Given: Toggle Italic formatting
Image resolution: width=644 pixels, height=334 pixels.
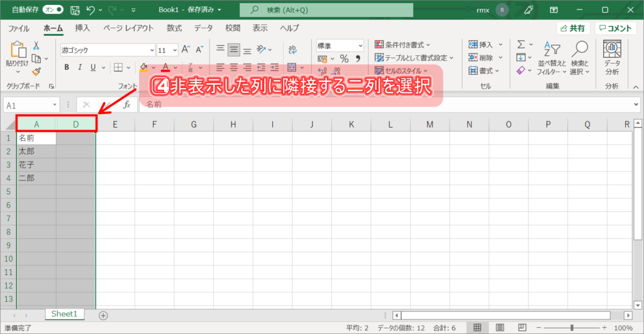Looking at the screenshot, I should pos(80,68).
